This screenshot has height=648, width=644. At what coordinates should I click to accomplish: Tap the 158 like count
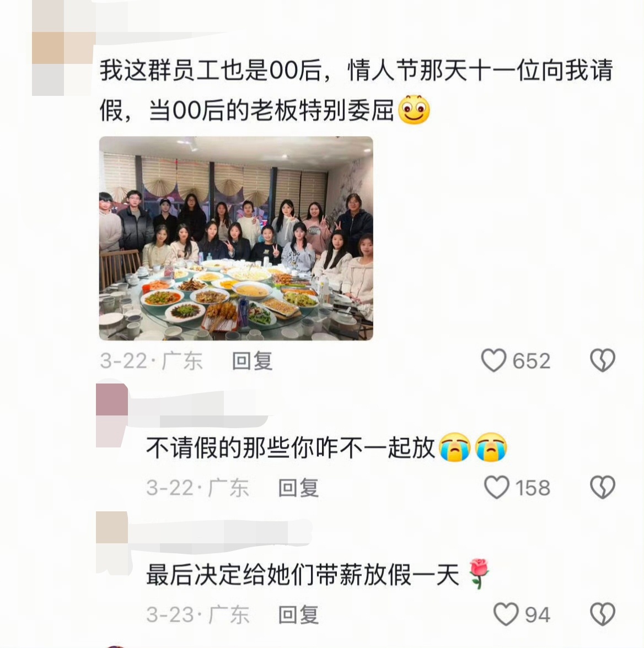click(533, 488)
